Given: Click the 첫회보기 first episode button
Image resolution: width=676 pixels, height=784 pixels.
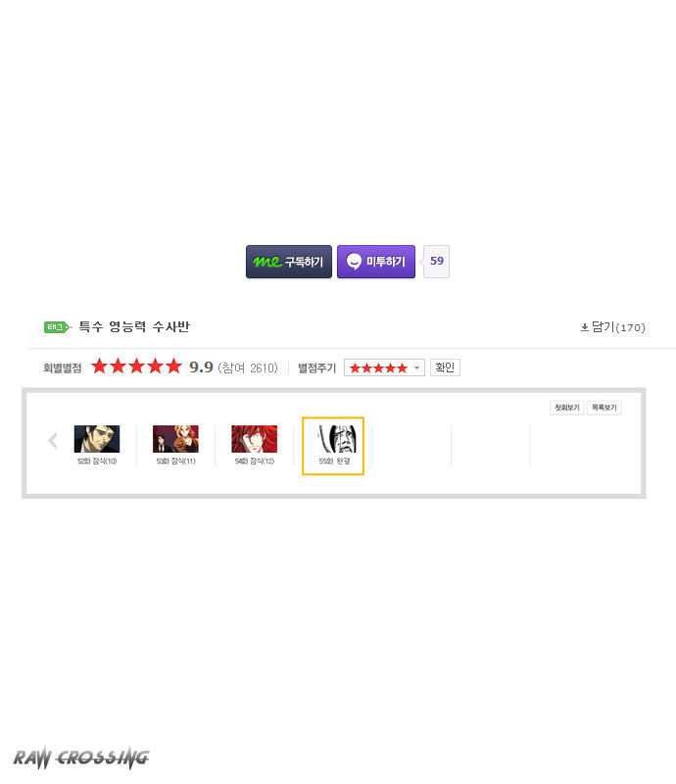Looking at the screenshot, I should click(567, 408).
